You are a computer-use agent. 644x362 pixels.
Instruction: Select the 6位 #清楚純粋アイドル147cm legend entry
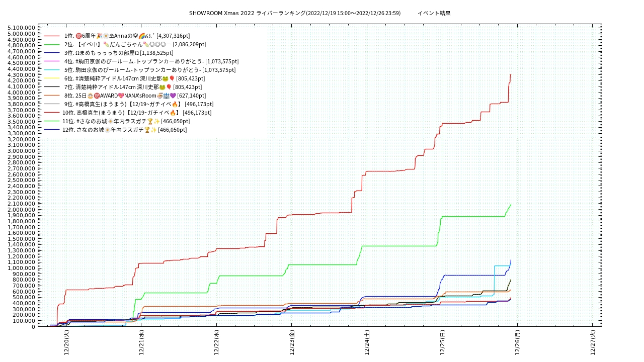pos(135,79)
